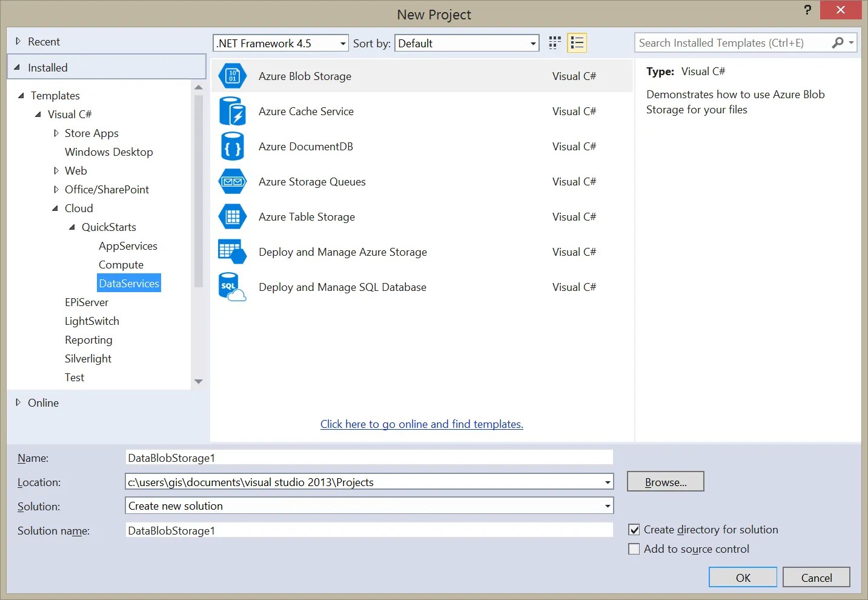This screenshot has width=868, height=600.
Task: Select 'Deploy and Manage Azure Storage' template name
Action: coord(343,252)
